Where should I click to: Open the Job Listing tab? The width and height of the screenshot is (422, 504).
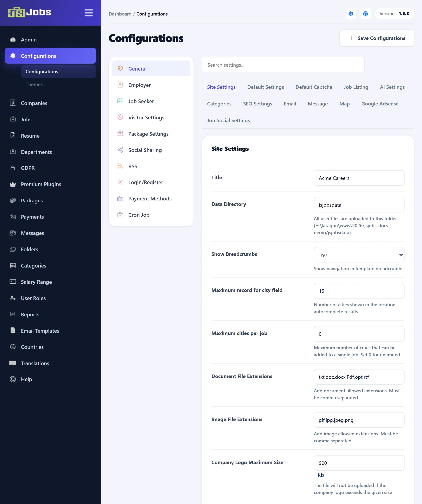click(356, 87)
